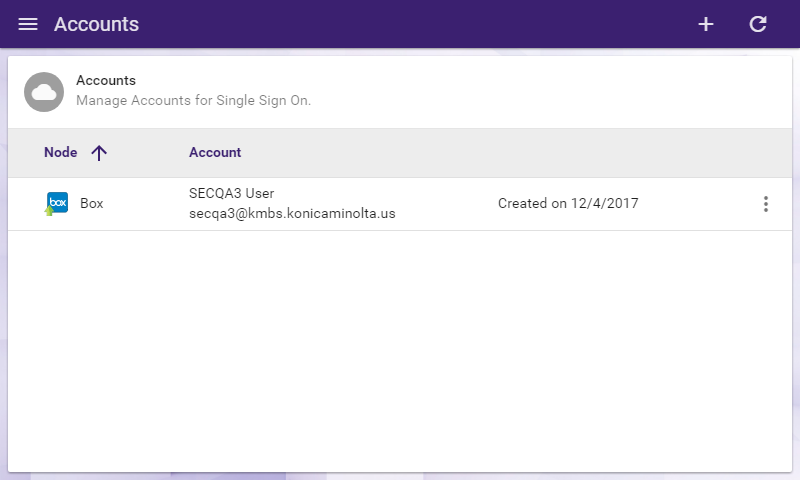Screen dimensions: 800x480
Task: Click the Manage Accounts for Single Sign On text
Action: 193,100
